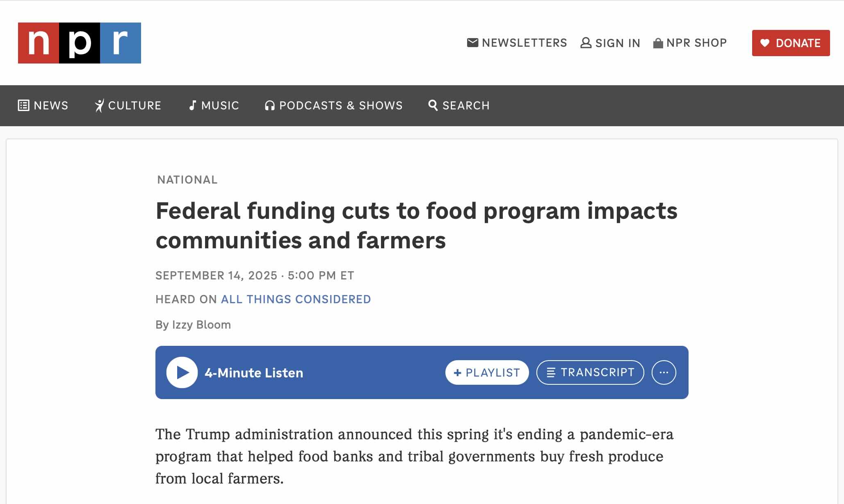Open the ellipsis options next to Transcript
Viewport: 844px width, 504px height.
pyautogui.click(x=664, y=372)
